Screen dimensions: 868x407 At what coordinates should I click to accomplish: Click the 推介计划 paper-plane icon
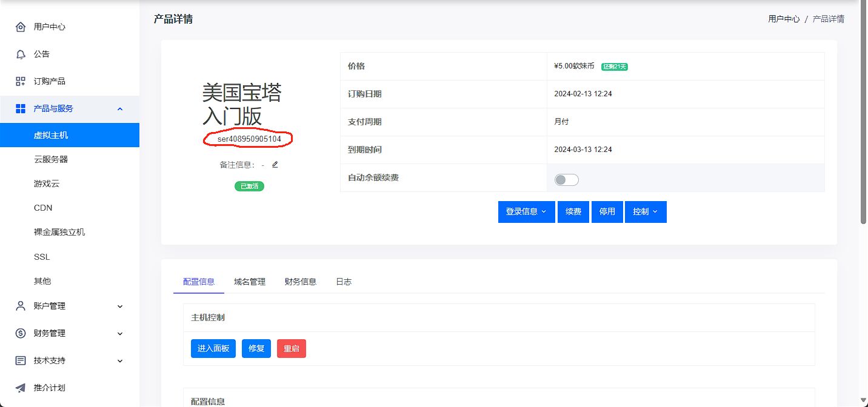point(22,388)
